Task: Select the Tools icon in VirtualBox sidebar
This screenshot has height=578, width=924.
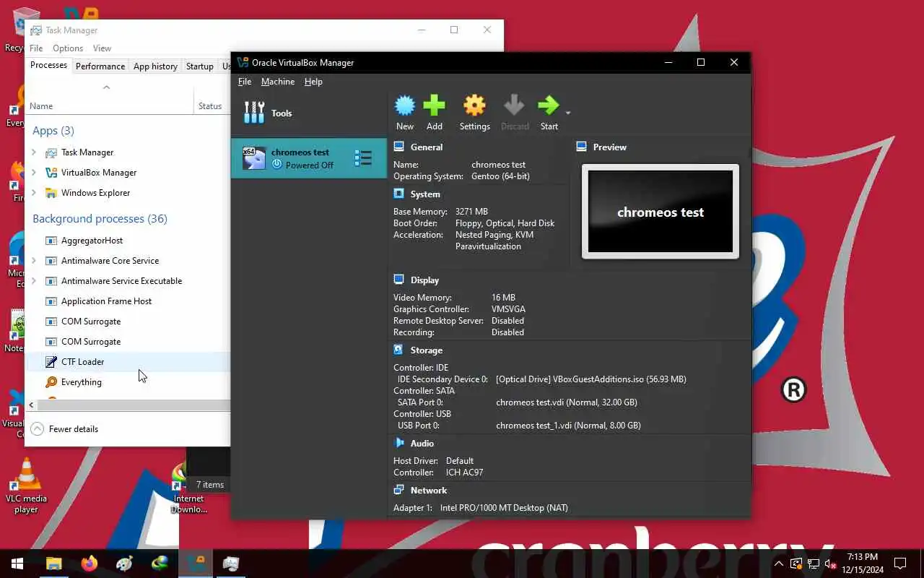Action: point(254,113)
